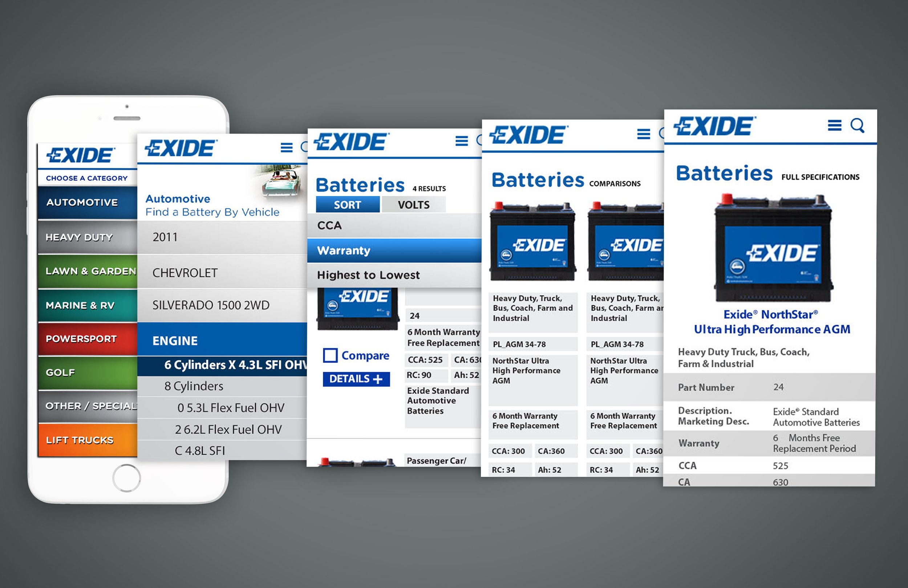Open the MARINE & RV category
908x588 pixels.
click(x=88, y=305)
